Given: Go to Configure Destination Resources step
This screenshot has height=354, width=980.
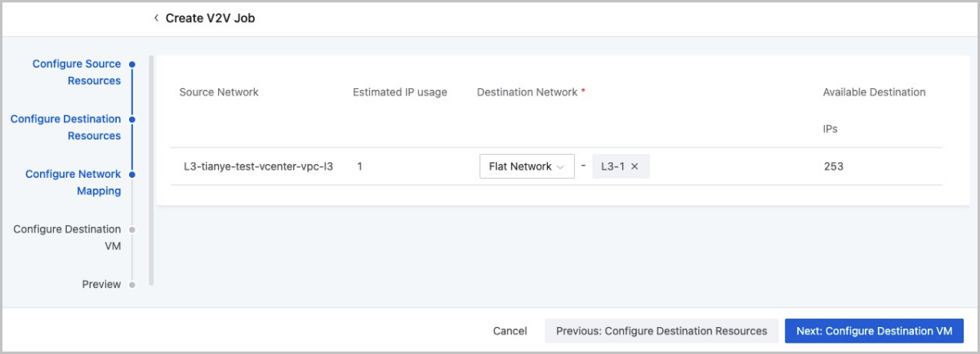Looking at the screenshot, I should point(66,127).
